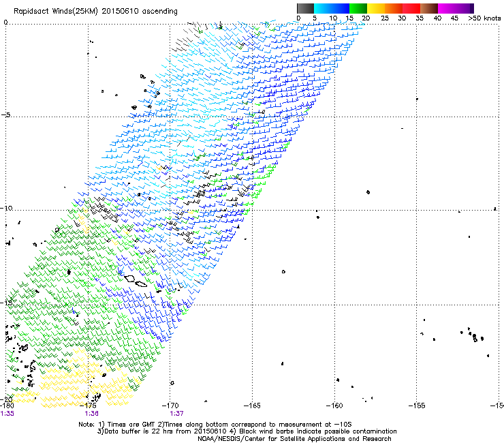Click the 'Data buffer is 22 hrs' note line
Screen dimensions: 504x443
coord(247,431)
